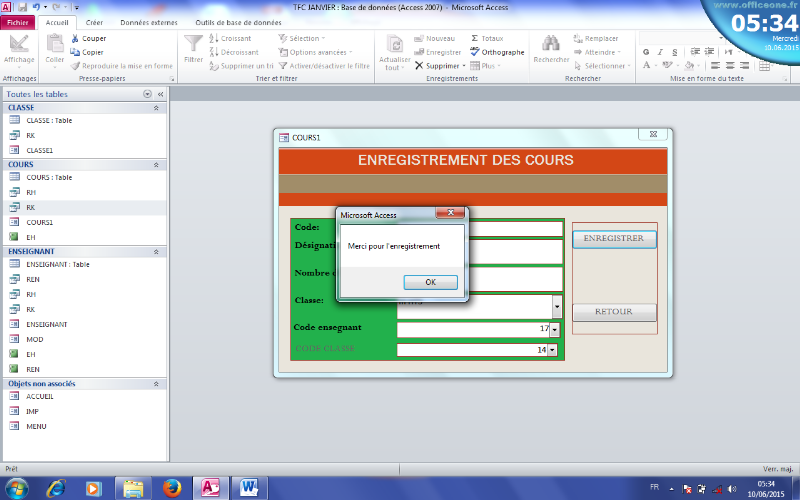Switch to the Créer ribbon tab
The height and width of the screenshot is (500, 800).
(94, 22)
